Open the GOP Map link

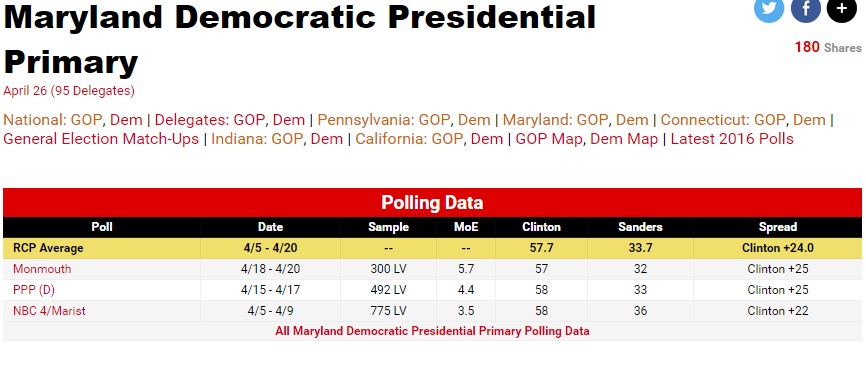point(548,139)
